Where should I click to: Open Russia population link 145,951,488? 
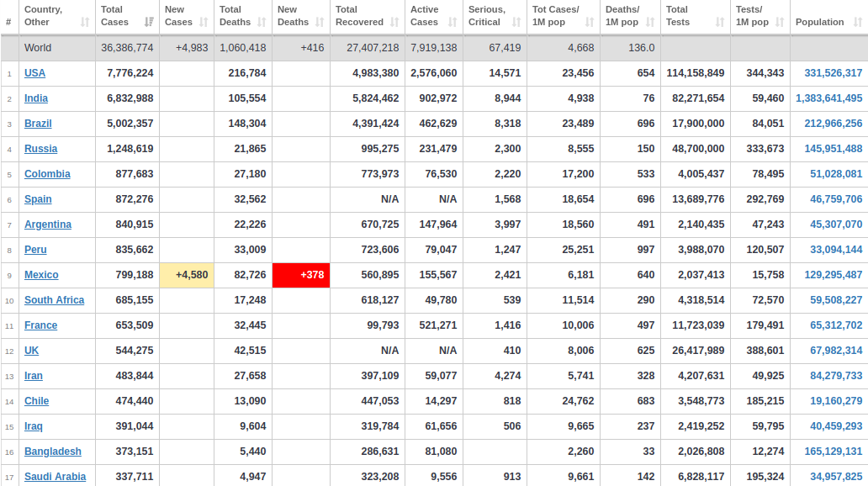(x=834, y=149)
